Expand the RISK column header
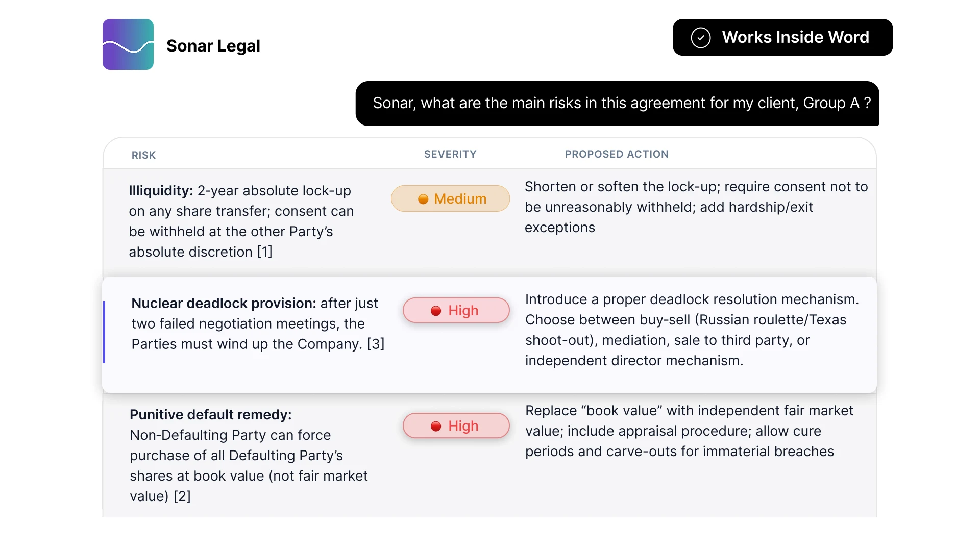Image resolution: width=980 pixels, height=551 pixels. click(143, 155)
